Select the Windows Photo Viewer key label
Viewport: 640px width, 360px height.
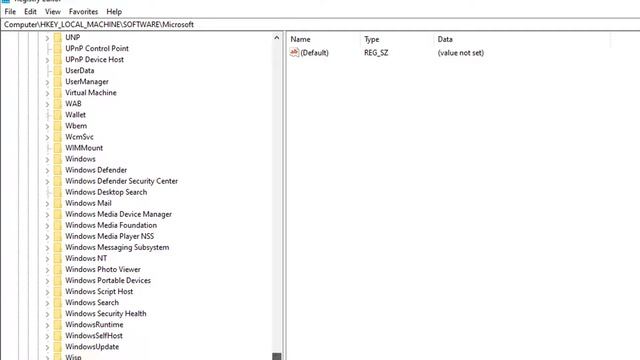click(103, 269)
